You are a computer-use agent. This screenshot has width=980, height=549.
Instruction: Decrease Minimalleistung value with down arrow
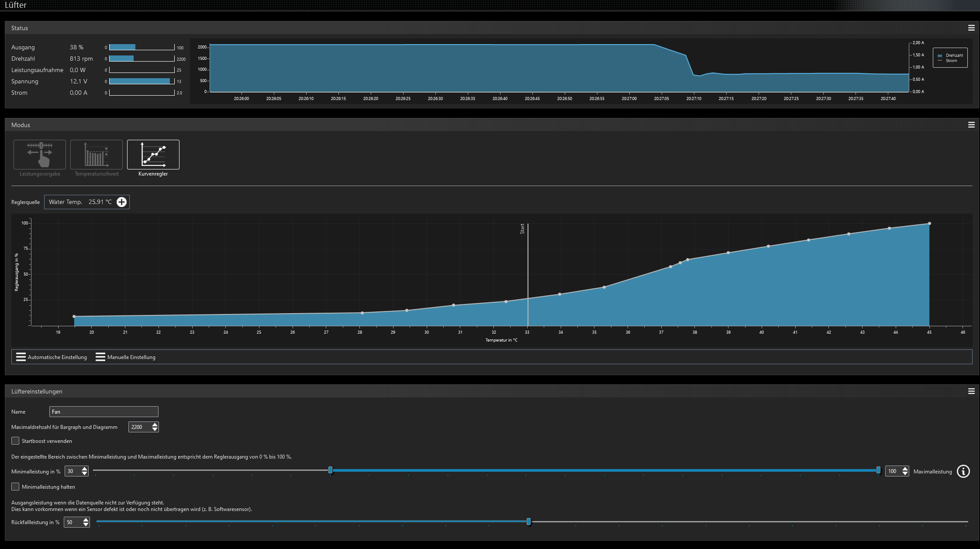click(x=84, y=473)
